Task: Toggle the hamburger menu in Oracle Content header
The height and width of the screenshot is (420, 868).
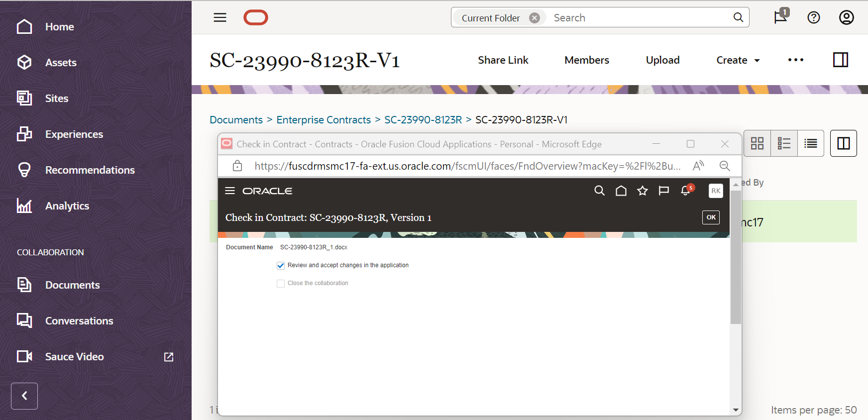Action: [x=220, y=17]
